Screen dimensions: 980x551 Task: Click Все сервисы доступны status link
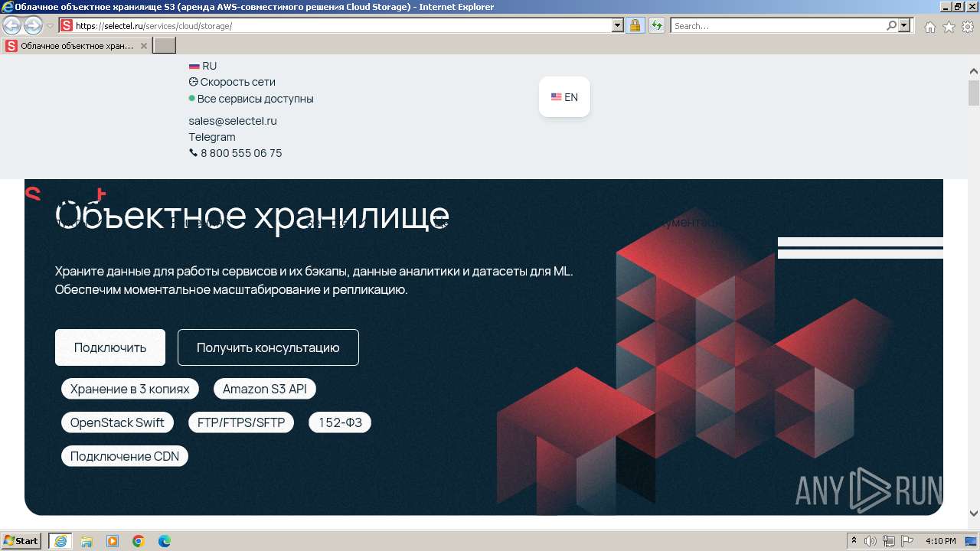coord(251,99)
